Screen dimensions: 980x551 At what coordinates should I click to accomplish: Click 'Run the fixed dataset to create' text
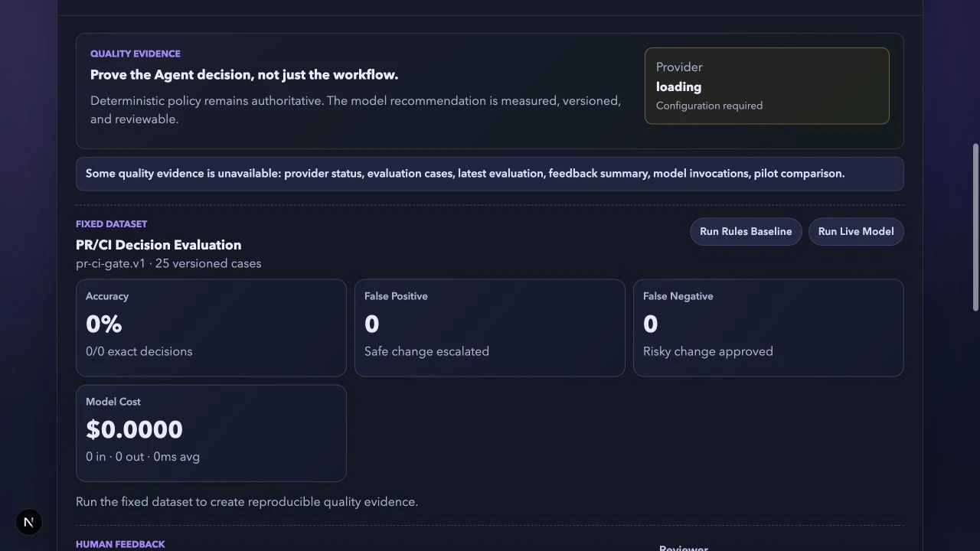click(247, 502)
